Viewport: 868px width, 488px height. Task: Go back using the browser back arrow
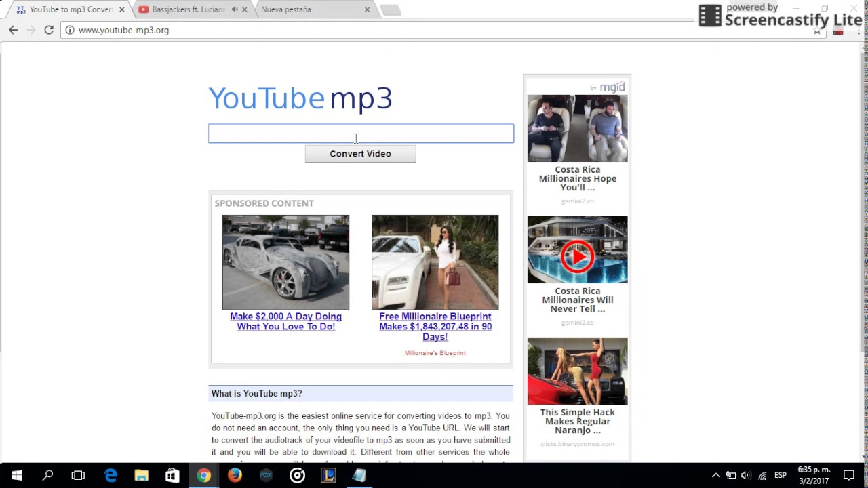(13, 30)
